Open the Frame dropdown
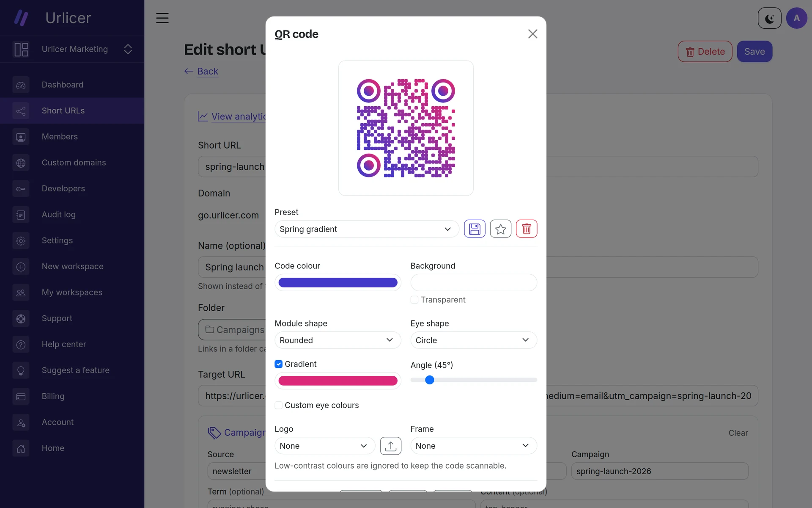This screenshot has width=812, height=508. (x=474, y=446)
